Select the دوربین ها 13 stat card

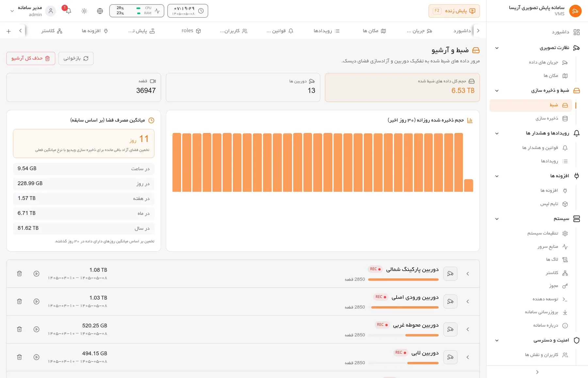[x=243, y=87]
